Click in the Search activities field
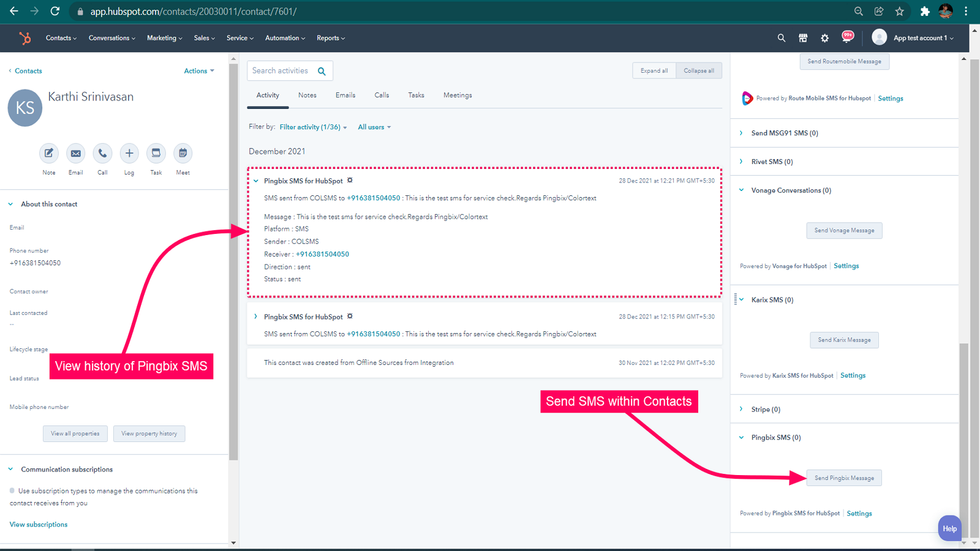The image size is (980, 551). point(282,71)
